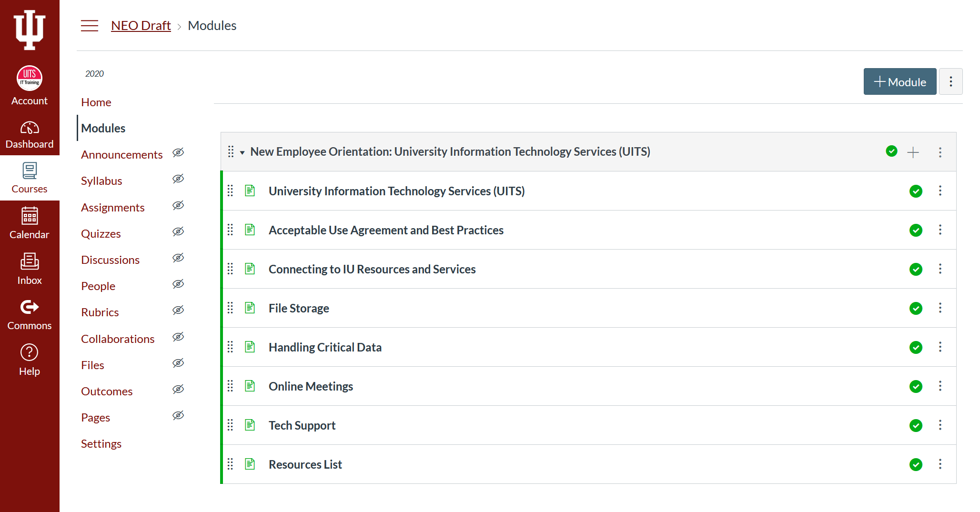
Task: Click the IU trident logo
Action: [x=30, y=30]
